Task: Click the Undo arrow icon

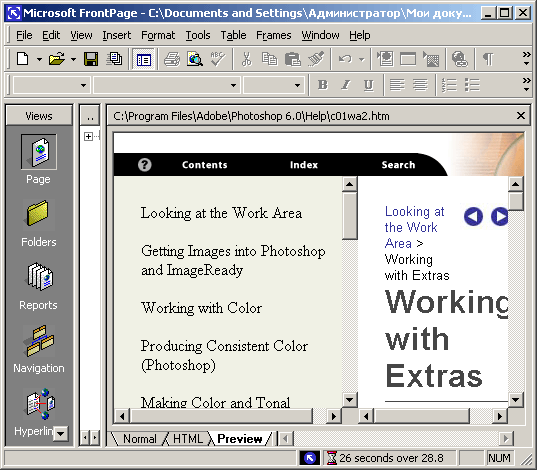Action: [345, 60]
